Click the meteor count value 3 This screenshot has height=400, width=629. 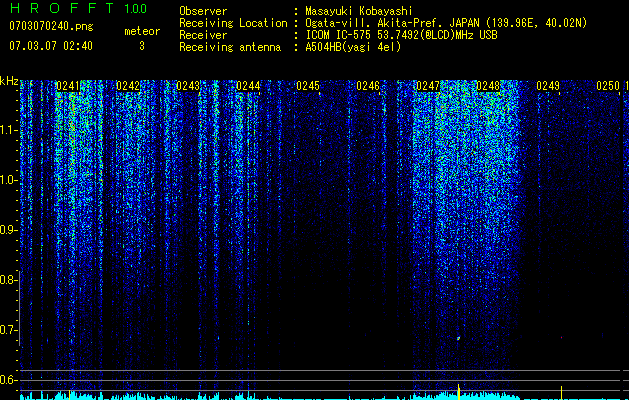coord(142,46)
